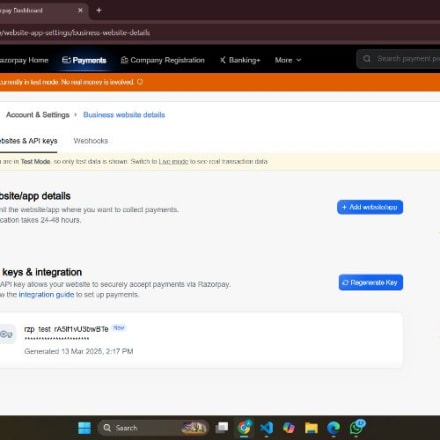Open Task View on the taskbar
Image resolution: width=440 pixels, height=440 pixels.
pyautogui.click(x=222, y=428)
